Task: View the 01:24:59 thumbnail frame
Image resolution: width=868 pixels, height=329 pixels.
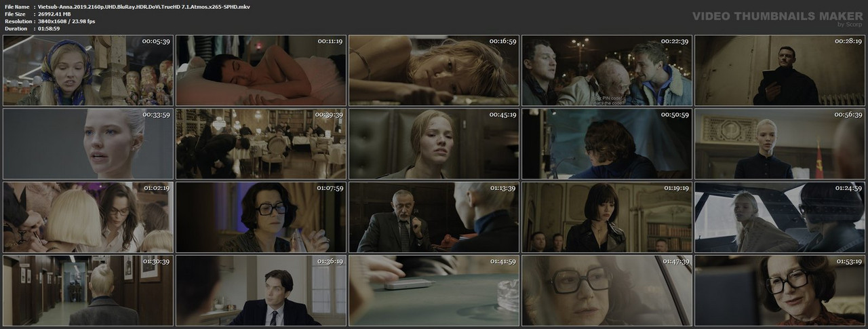Action: coord(780,217)
